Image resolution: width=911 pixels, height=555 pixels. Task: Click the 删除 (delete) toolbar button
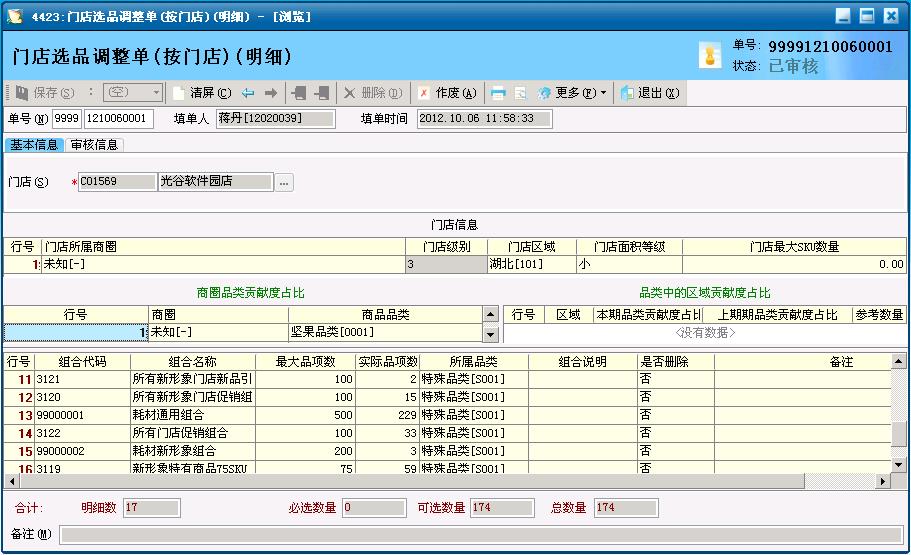[372, 93]
